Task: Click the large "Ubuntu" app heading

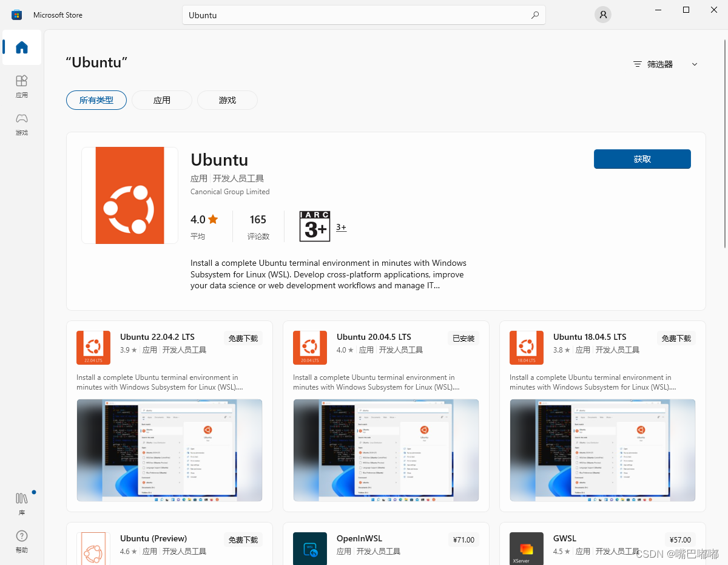Action: [219, 160]
